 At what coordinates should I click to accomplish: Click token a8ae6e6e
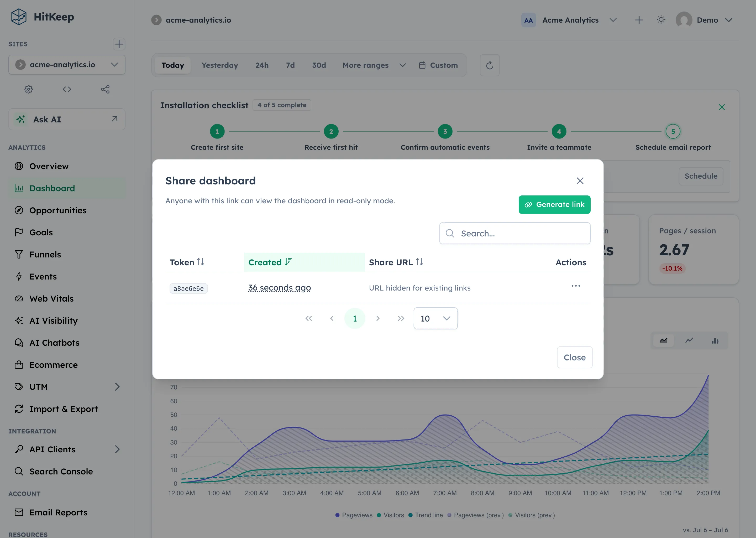(188, 288)
